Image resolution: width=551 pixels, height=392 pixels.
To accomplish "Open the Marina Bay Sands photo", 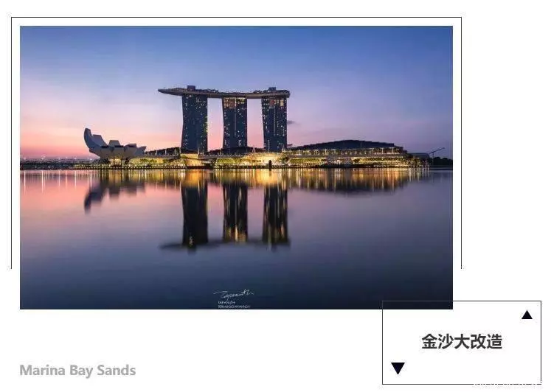I will (x=236, y=167).
